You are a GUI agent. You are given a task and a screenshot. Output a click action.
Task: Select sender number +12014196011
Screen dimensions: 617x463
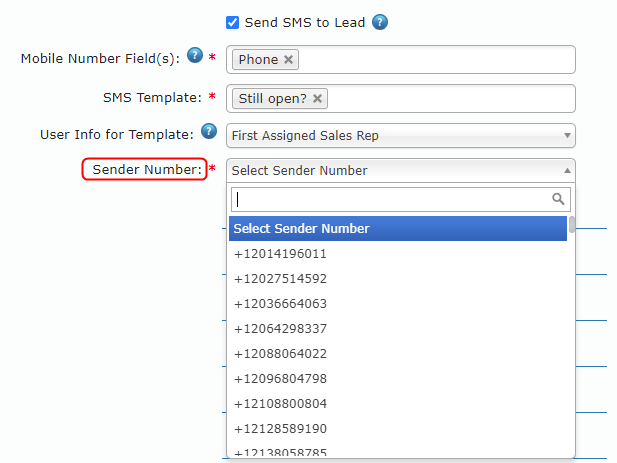[x=398, y=254]
